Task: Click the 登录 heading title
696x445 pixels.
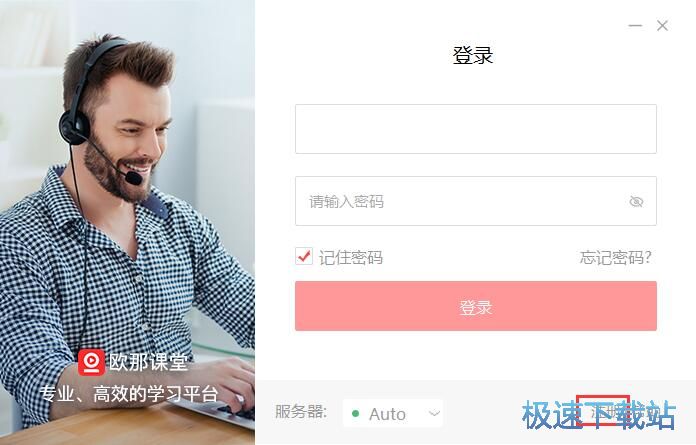Action: click(x=473, y=55)
